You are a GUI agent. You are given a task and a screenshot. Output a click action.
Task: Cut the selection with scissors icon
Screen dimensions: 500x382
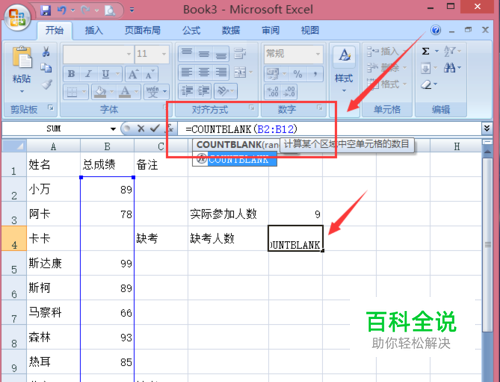coord(46,52)
